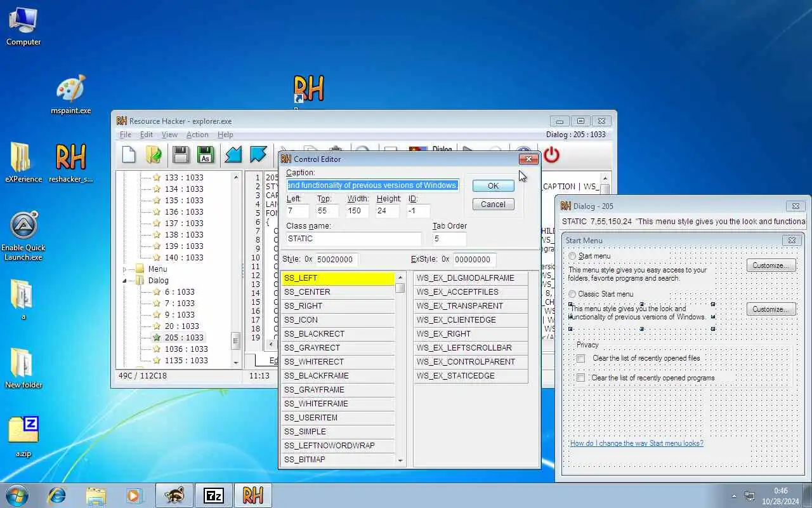
Task: Click down arrow of style list scrollbar
Action: click(x=400, y=460)
